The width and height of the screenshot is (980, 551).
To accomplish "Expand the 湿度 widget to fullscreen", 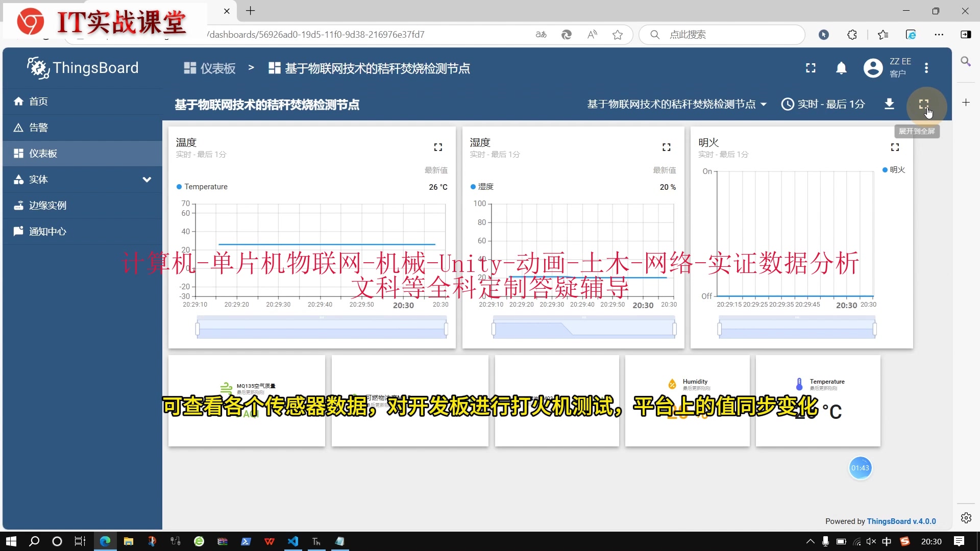I will click(x=666, y=147).
